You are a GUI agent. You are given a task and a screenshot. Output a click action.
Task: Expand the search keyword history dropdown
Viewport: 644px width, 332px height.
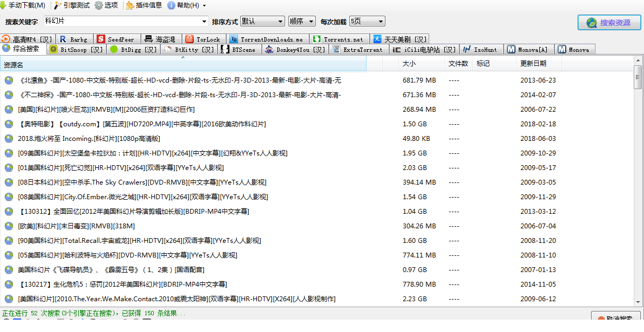[x=205, y=22]
